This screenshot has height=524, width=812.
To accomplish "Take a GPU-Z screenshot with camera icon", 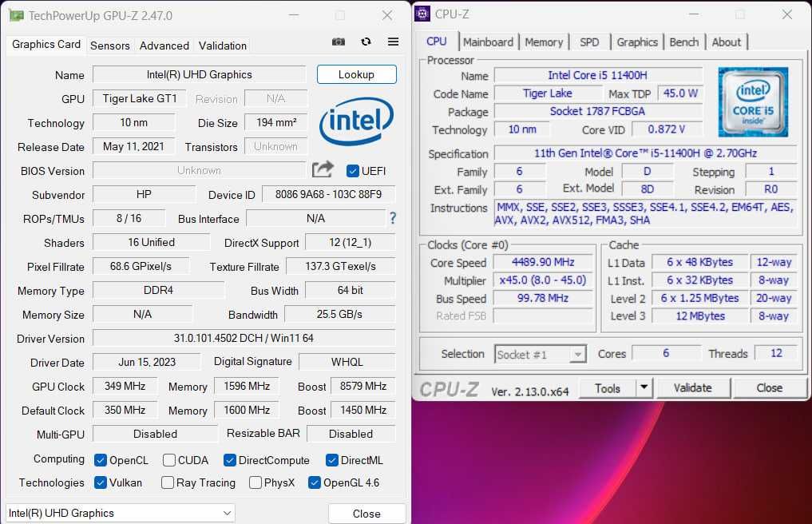I will pyautogui.click(x=339, y=42).
